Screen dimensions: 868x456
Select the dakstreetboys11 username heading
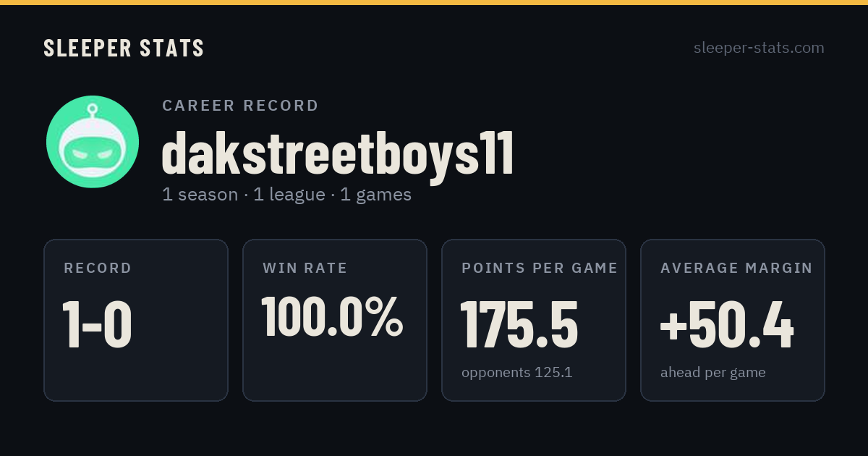(x=338, y=153)
